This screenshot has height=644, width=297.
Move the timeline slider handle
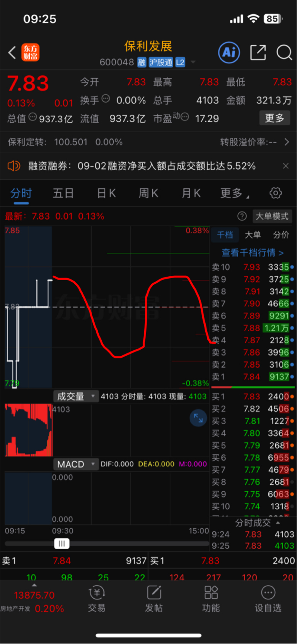pyautogui.click(x=61, y=543)
